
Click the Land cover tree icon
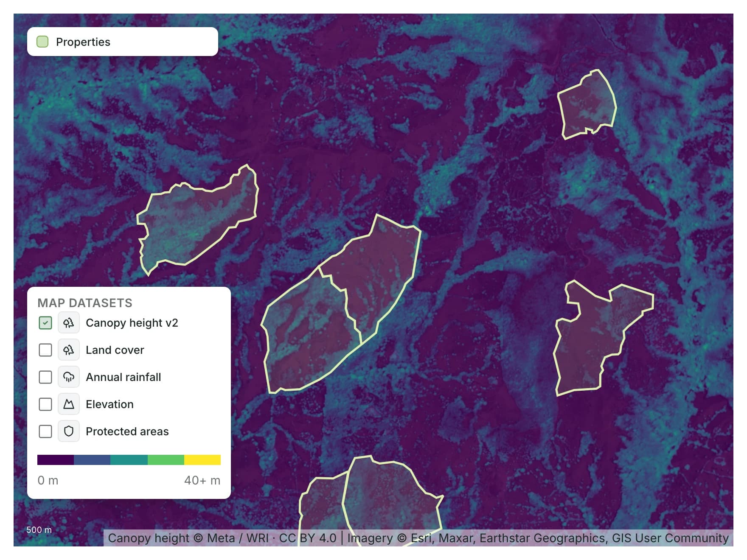[x=69, y=350]
